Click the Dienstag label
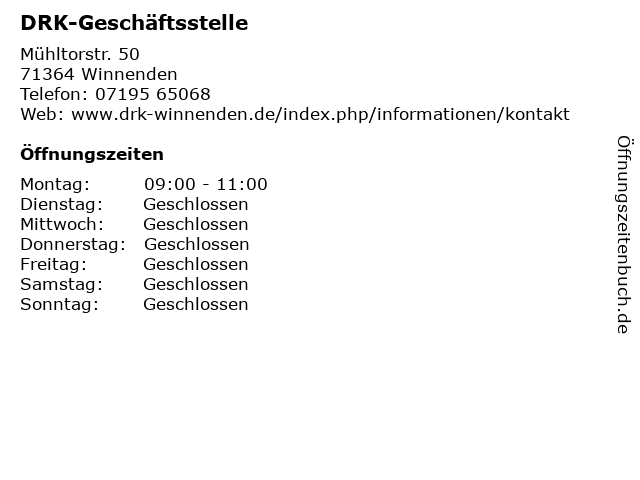Image resolution: width=640 pixels, height=480 pixels. pyautogui.click(x=62, y=204)
